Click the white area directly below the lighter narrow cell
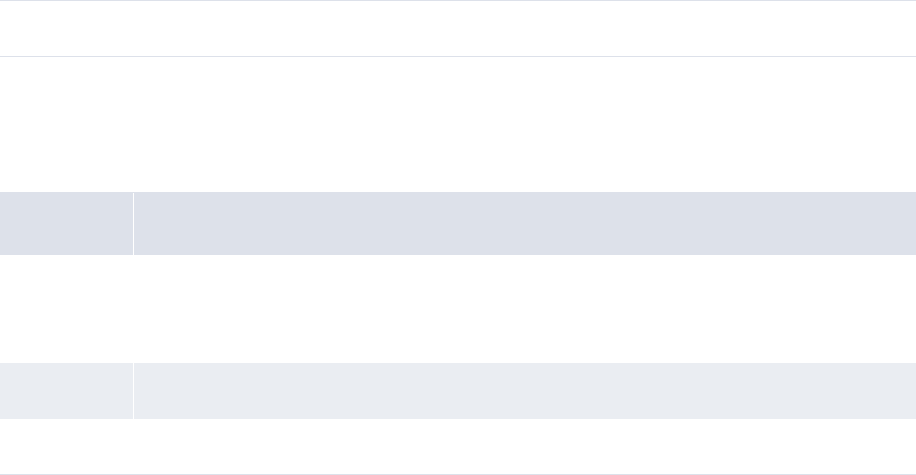Image resolution: width=916 pixels, height=475 pixels. [66, 446]
